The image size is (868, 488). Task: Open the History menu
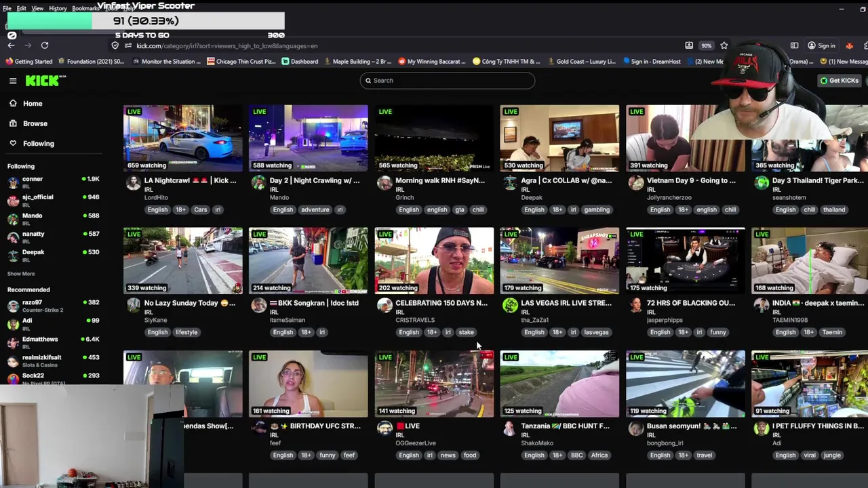(58, 8)
